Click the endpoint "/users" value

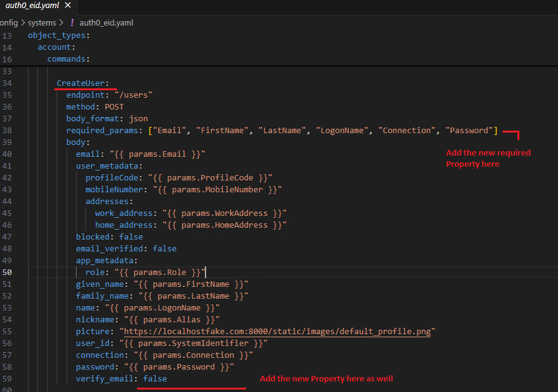click(x=133, y=95)
